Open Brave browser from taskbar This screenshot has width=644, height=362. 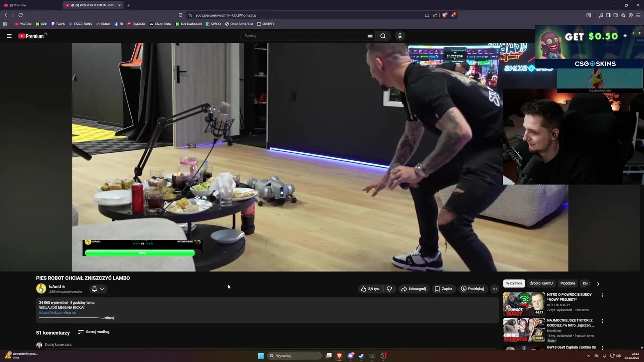coord(339,356)
